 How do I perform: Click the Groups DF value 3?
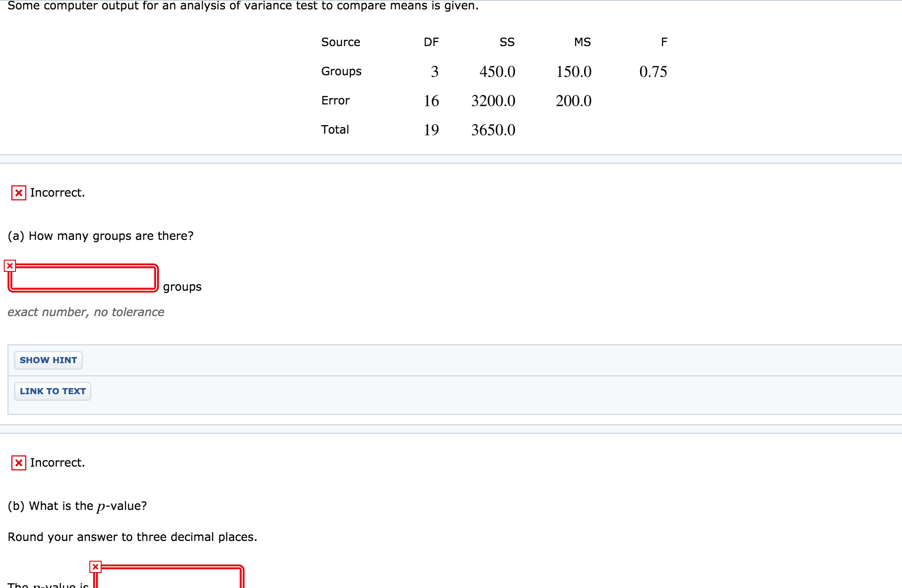pyautogui.click(x=435, y=72)
